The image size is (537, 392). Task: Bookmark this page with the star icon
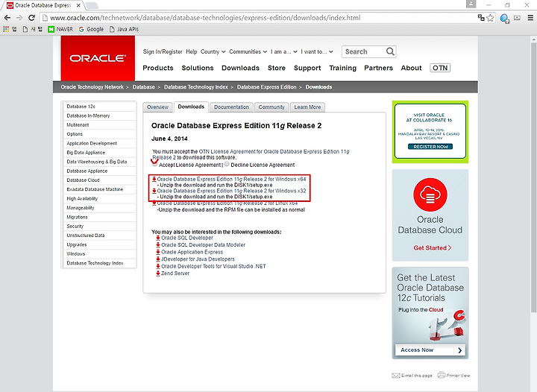(x=491, y=18)
